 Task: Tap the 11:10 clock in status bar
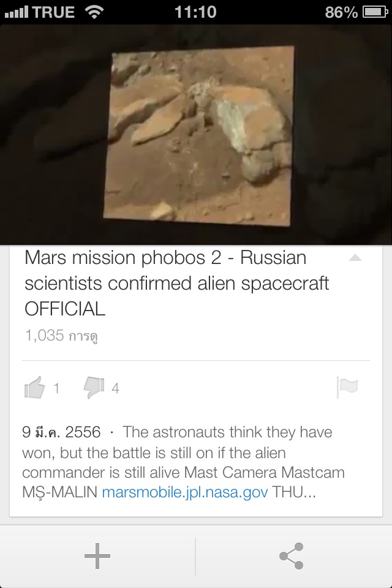[x=195, y=12]
